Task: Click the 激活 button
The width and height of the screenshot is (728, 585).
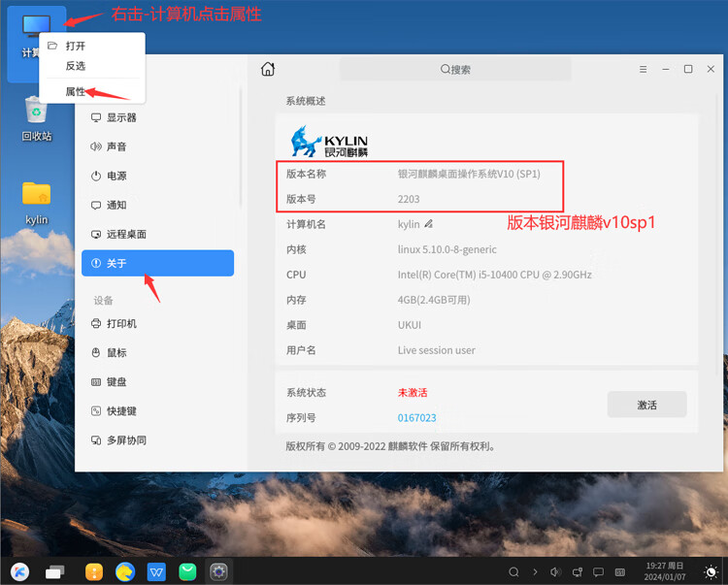Action: click(x=646, y=405)
